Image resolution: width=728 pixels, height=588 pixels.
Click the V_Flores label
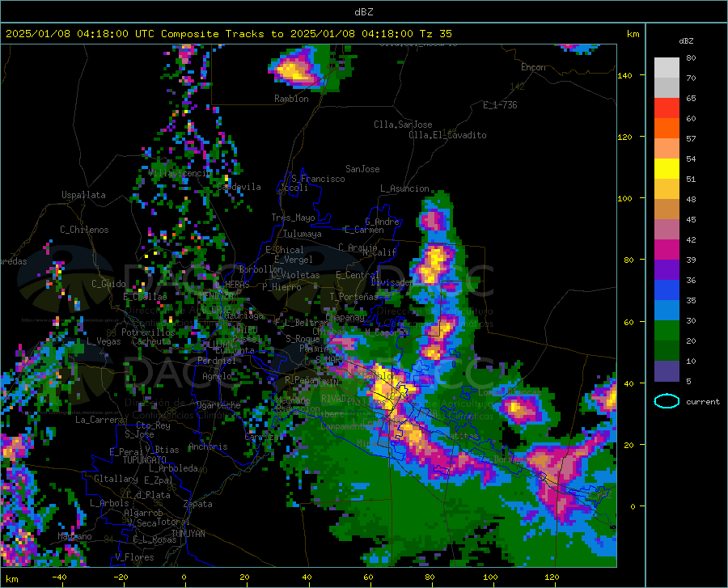click(x=134, y=557)
